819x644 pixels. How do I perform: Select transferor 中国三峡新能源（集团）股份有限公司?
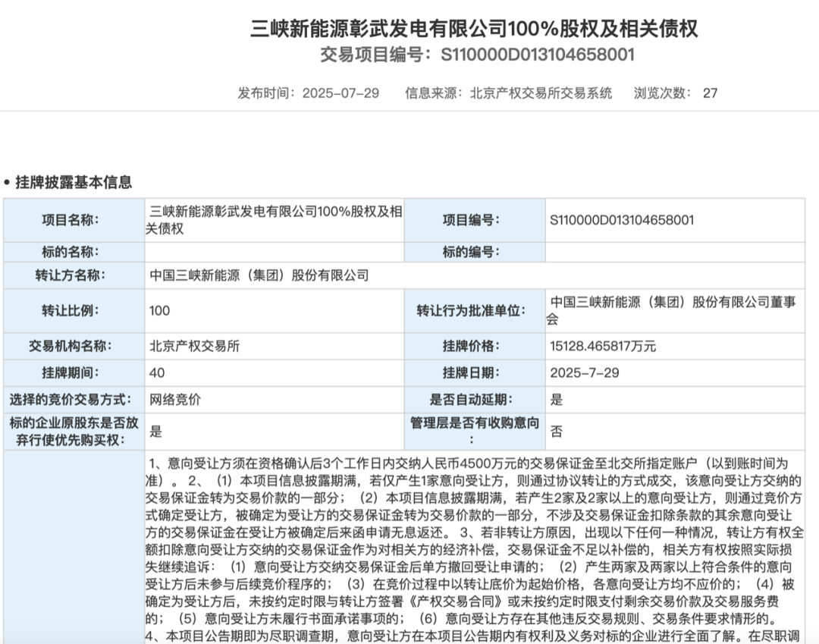(x=259, y=275)
